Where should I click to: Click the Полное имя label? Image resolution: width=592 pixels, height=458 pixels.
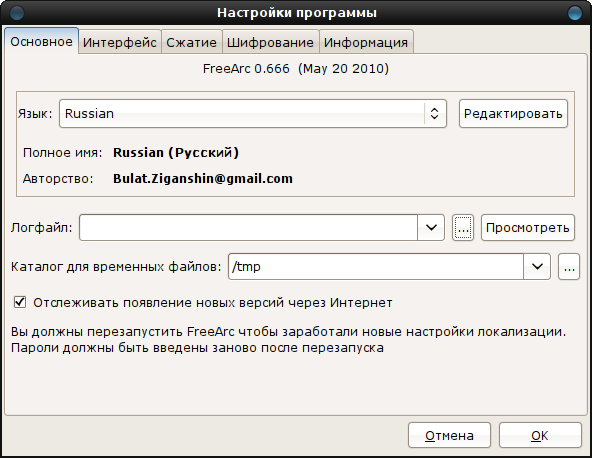[63, 153]
